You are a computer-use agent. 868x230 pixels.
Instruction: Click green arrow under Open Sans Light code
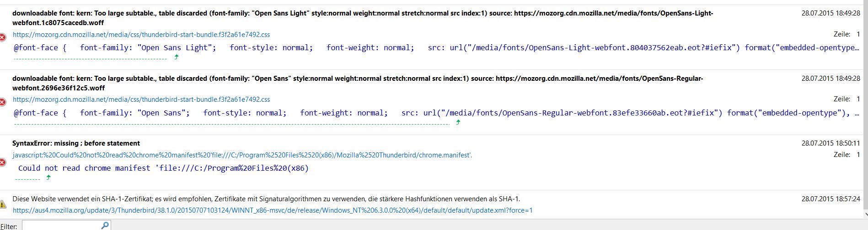pos(177,57)
